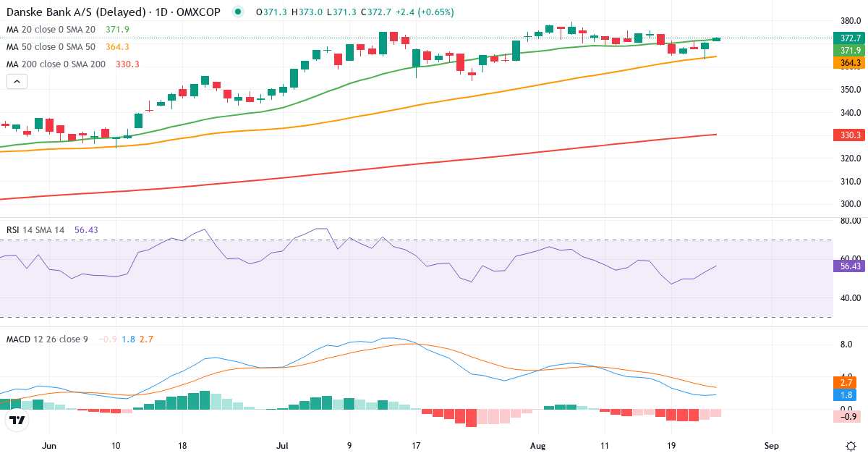Click the Aug date label on time axis
Image resolution: width=868 pixels, height=456 pixels.
[x=537, y=446]
